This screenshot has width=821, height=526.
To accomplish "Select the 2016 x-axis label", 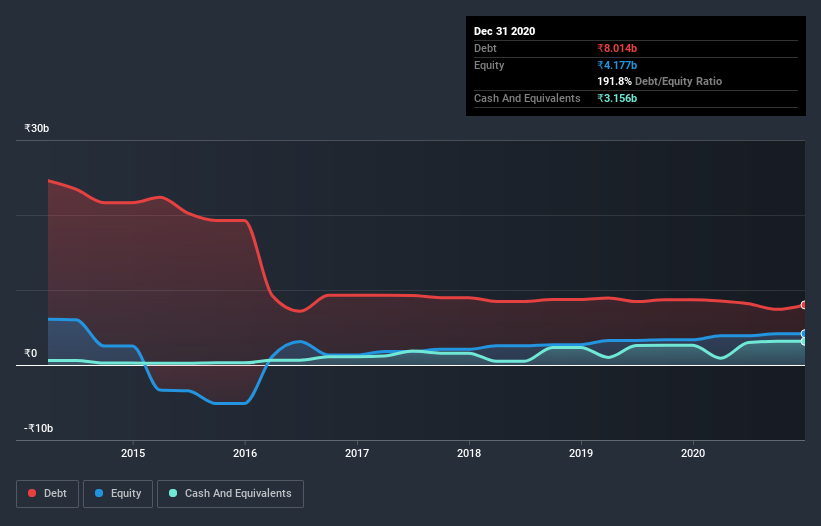I will pyautogui.click(x=245, y=453).
